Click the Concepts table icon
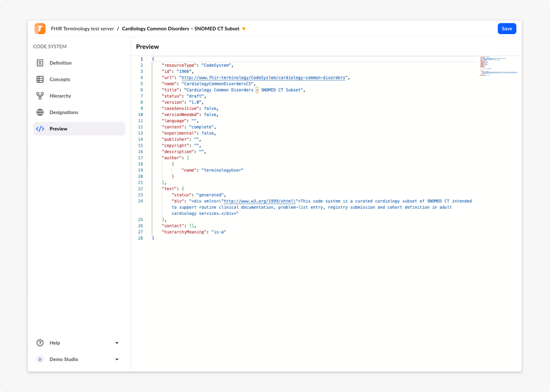 [40, 79]
